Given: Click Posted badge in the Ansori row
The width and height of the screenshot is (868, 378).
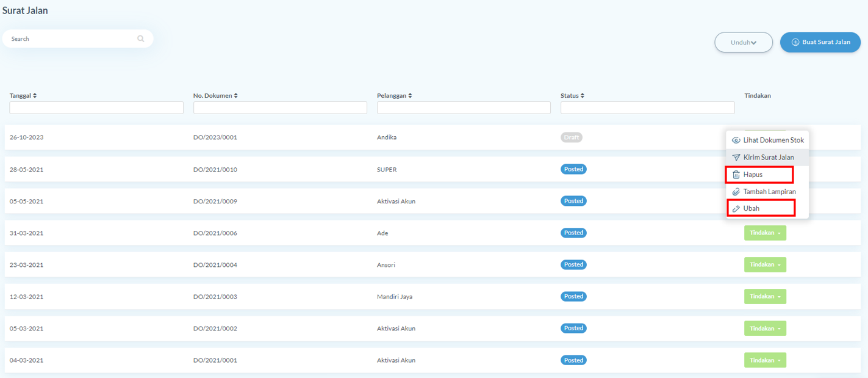Looking at the screenshot, I should click(x=573, y=264).
